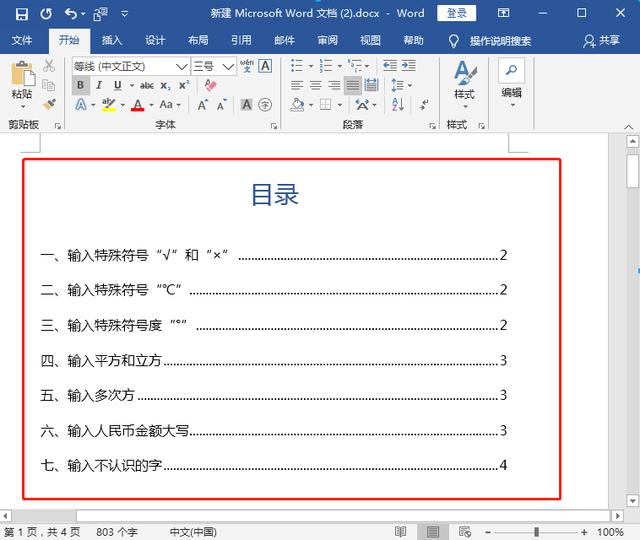Open the font size dropdown 三号
Screen dimensions: 640x540
tap(228, 67)
